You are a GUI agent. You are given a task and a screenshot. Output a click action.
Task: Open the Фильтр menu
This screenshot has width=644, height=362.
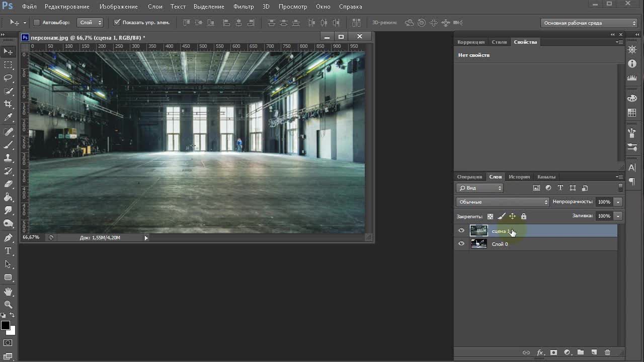click(244, 7)
